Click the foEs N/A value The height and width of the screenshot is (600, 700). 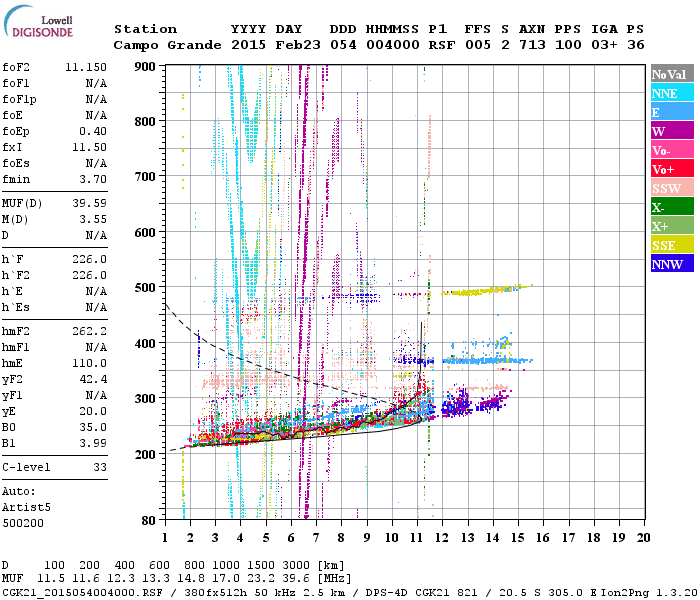[x=96, y=163]
